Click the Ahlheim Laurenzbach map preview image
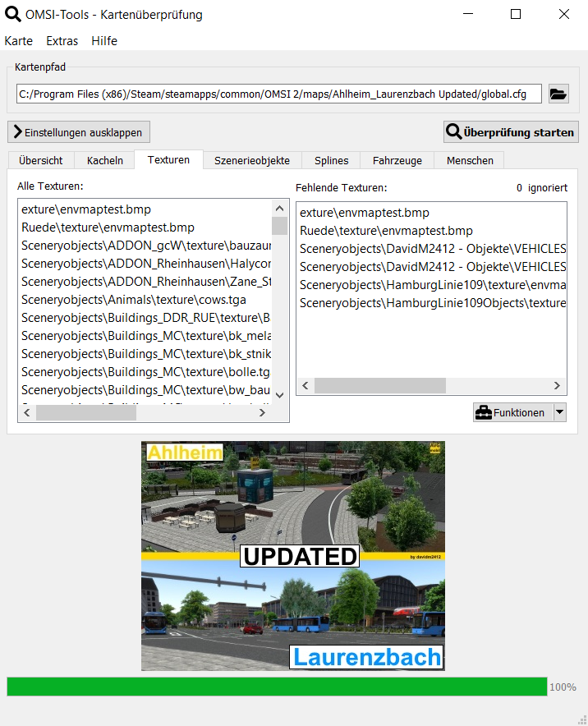Image resolution: width=588 pixels, height=726 pixels. 293,556
